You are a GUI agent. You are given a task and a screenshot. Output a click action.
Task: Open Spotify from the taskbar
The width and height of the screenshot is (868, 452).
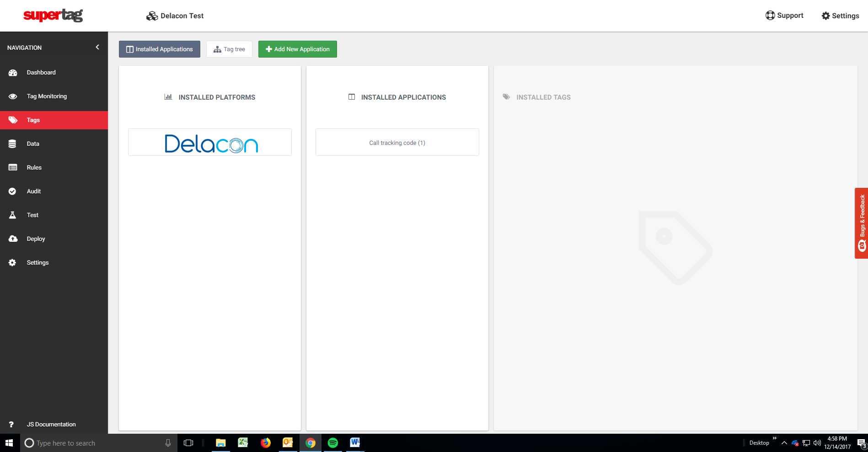click(333, 443)
